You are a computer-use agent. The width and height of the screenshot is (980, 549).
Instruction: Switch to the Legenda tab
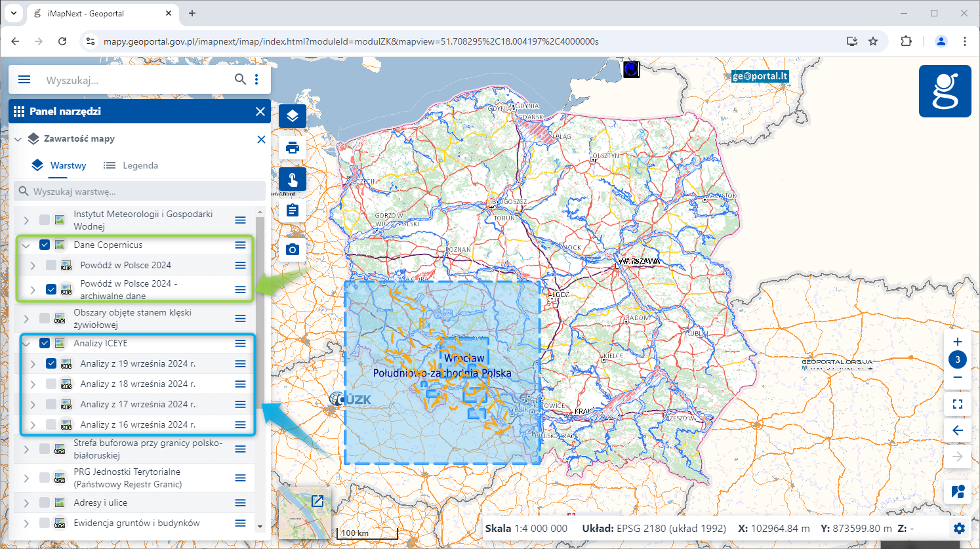pyautogui.click(x=131, y=165)
